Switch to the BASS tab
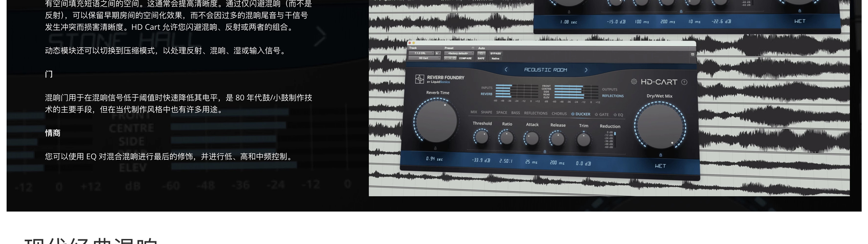This screenshot has width=868, height=244. (x=516, y=113)
